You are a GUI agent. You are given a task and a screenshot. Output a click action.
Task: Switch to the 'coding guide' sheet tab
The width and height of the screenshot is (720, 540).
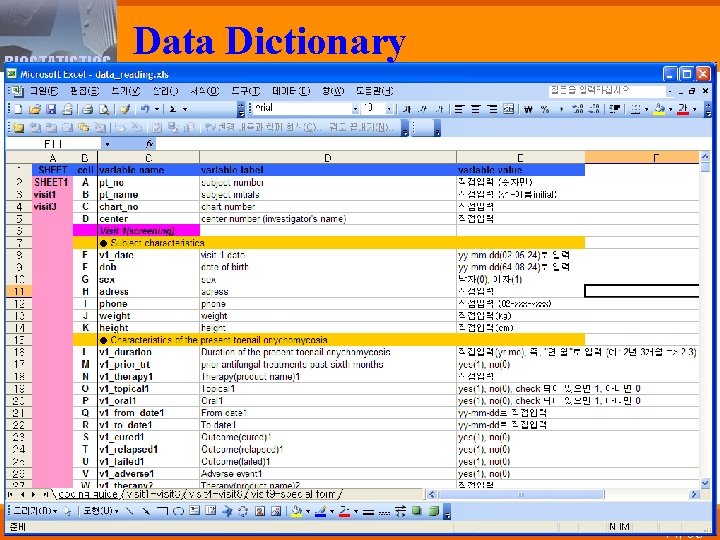[87, 495]
